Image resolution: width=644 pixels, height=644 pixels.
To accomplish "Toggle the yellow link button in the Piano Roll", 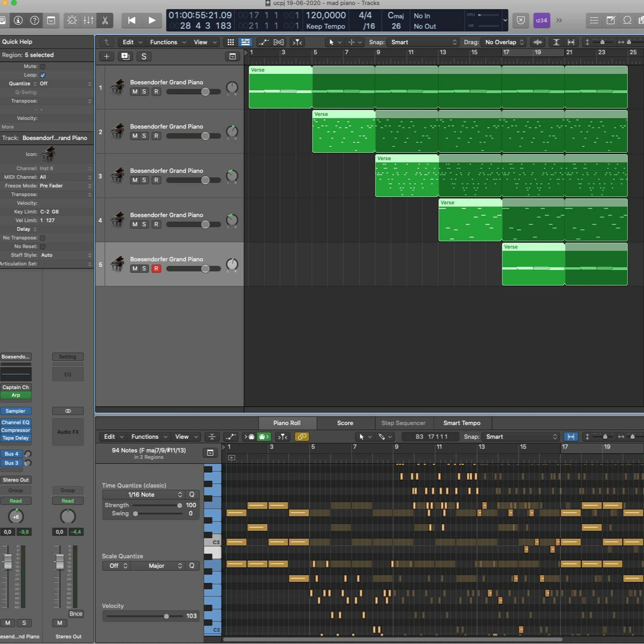I will coord(302,437).
